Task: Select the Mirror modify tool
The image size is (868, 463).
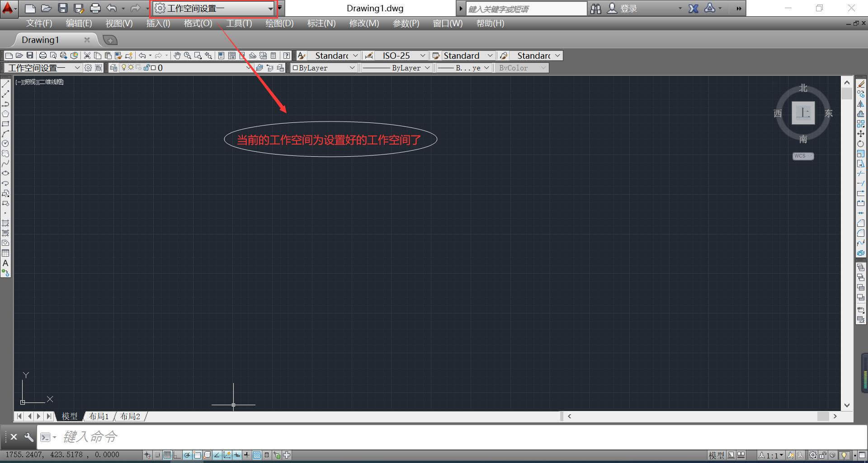Action: 861,103
